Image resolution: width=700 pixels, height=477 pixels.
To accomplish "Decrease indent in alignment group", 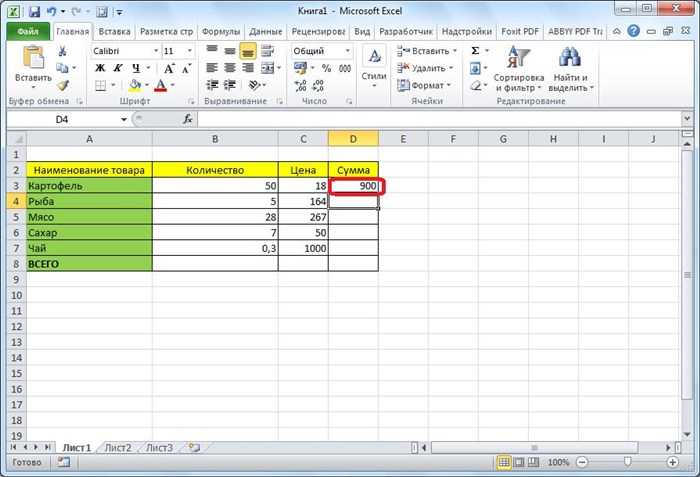I will pyautogui.click(x=212, y=85).
